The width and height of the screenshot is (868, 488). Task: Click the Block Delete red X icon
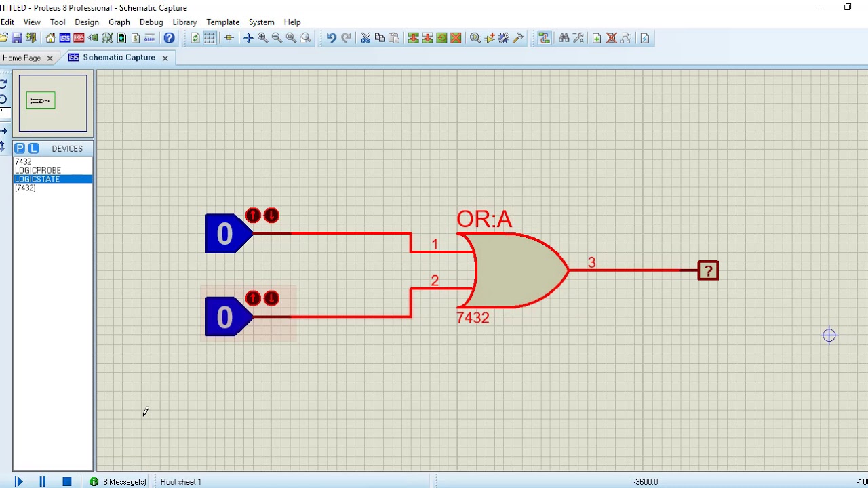pos(456,38)
